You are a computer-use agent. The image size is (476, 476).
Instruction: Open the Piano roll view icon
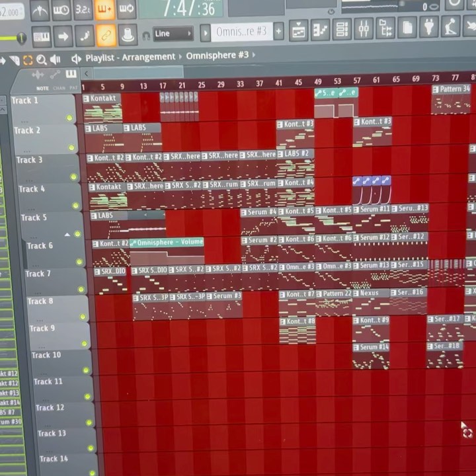point(320,30)
